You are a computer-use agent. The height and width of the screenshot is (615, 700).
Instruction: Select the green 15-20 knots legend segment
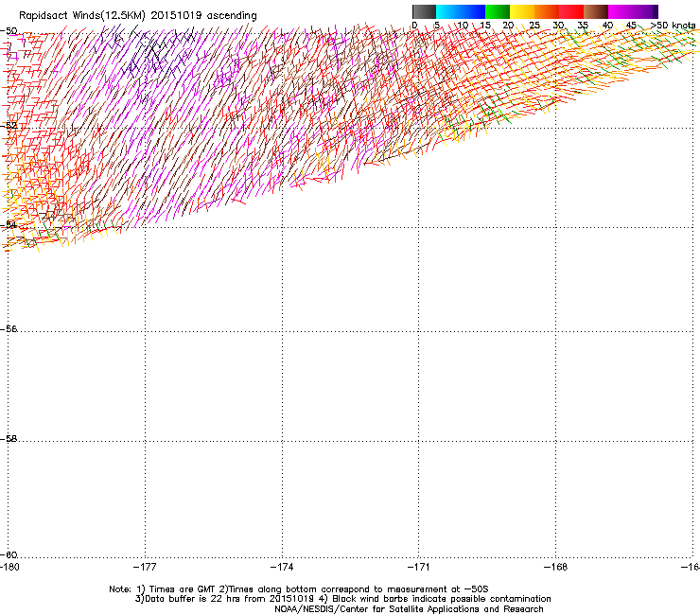[498, 11]
